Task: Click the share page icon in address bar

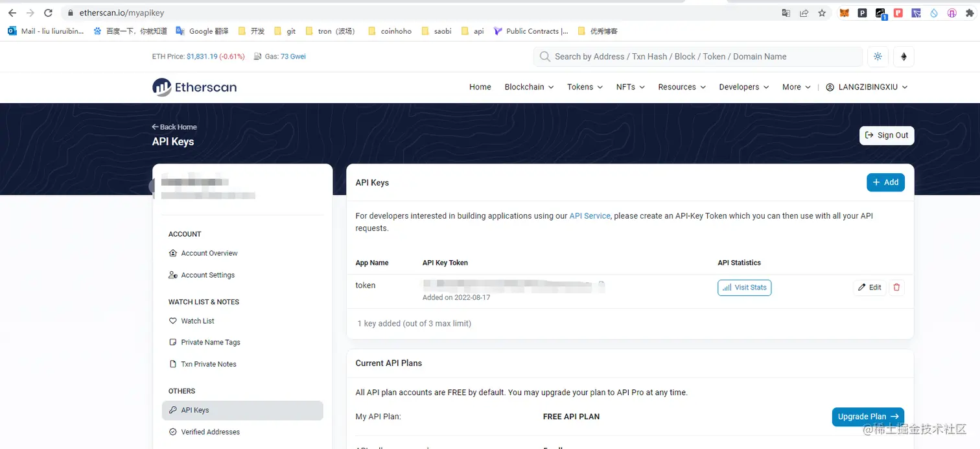Action: [804, 12]
